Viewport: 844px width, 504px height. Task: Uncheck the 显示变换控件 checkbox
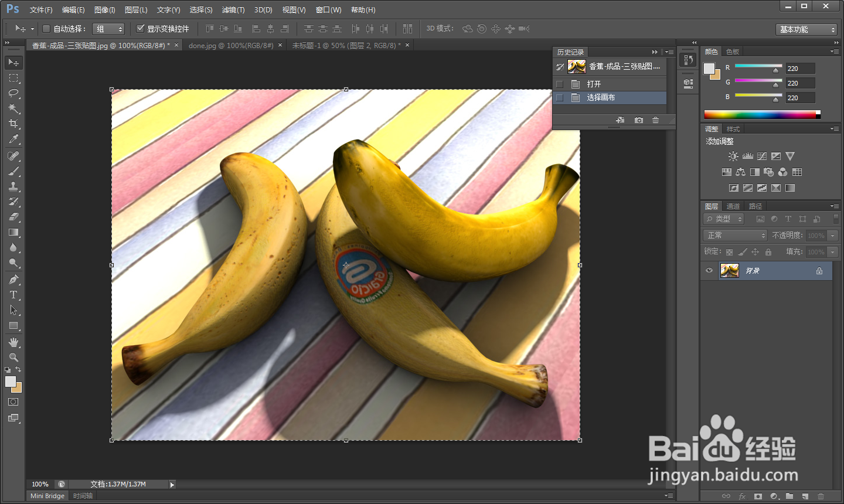[x=140, y=29]
